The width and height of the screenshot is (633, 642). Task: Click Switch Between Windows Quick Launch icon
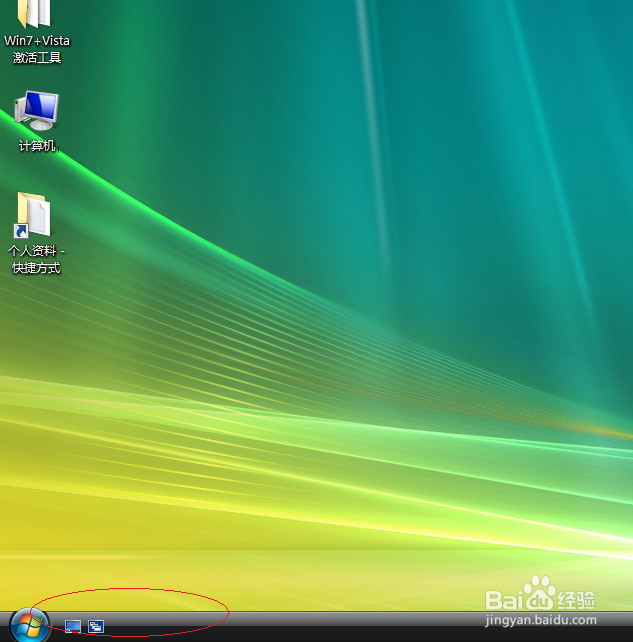(x=96, y=626)
